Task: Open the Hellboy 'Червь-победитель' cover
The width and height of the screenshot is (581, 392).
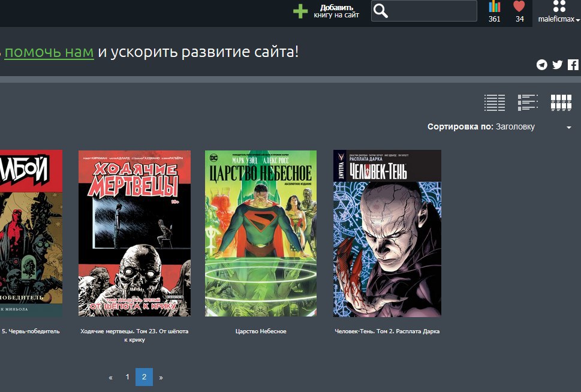Action: [x=31, y=233]
